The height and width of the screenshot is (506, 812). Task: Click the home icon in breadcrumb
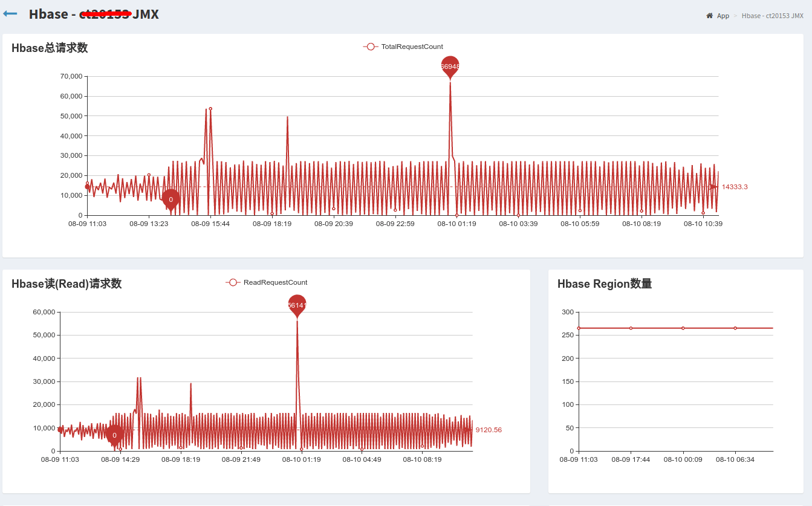click(x=709, y=16)
